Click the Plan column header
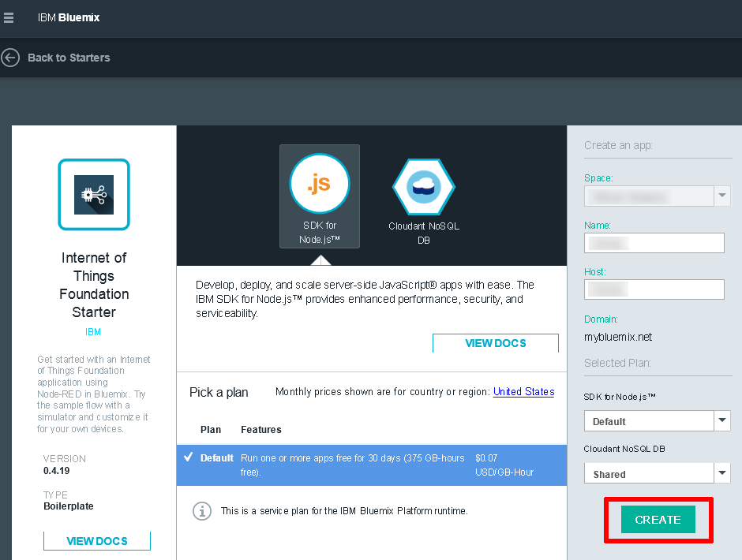Screen dimensions: 742x560 (211, 429)
